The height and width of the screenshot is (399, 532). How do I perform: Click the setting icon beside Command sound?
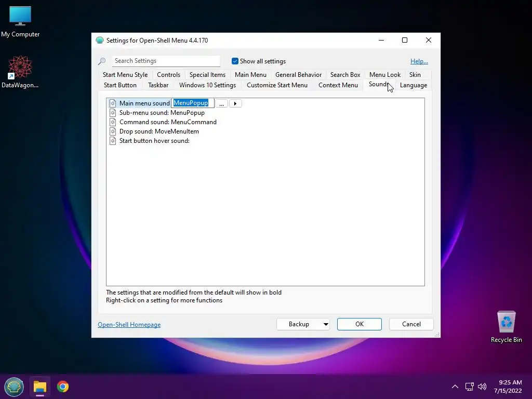pos(113,122)
